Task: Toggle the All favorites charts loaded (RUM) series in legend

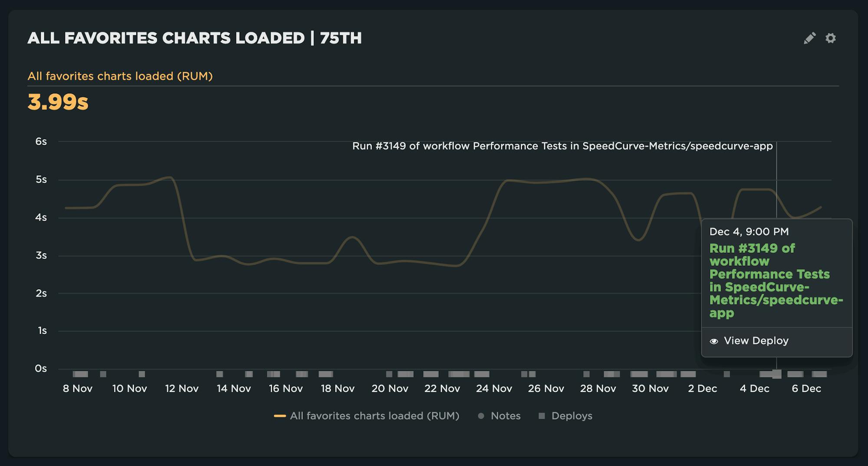Action: 374,416
